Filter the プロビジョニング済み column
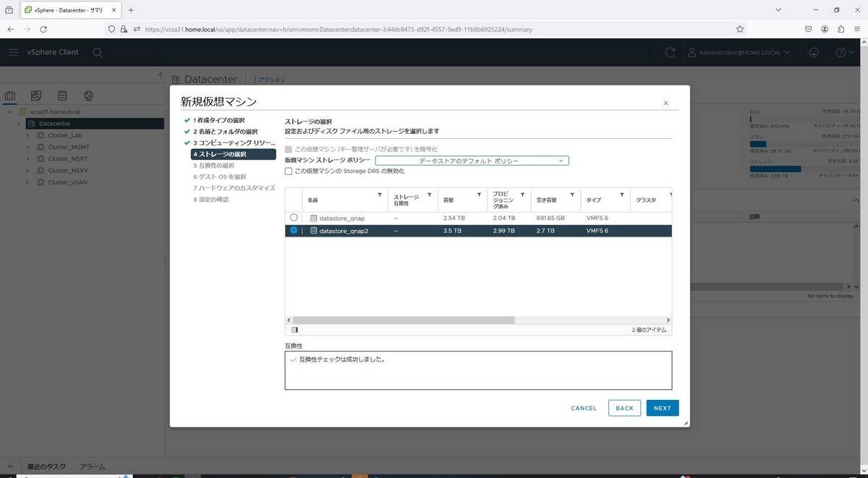This screenshot has width=868, height=478. click(x=523, y=195)
